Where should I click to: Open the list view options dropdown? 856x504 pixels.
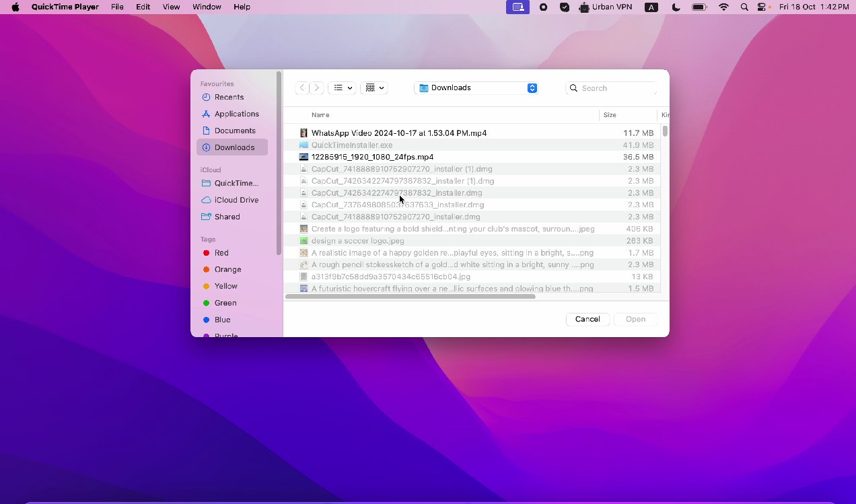pyautogui.click(x=342, y=88)
